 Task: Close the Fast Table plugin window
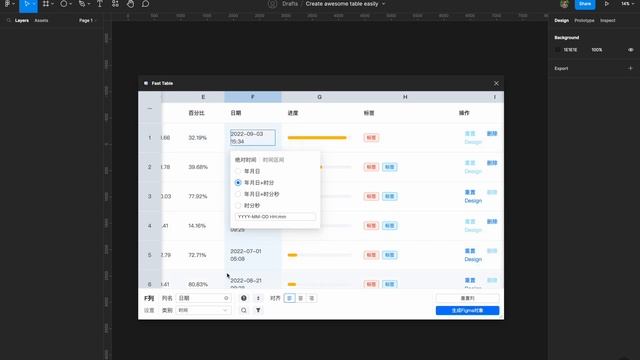coord(496,83)
